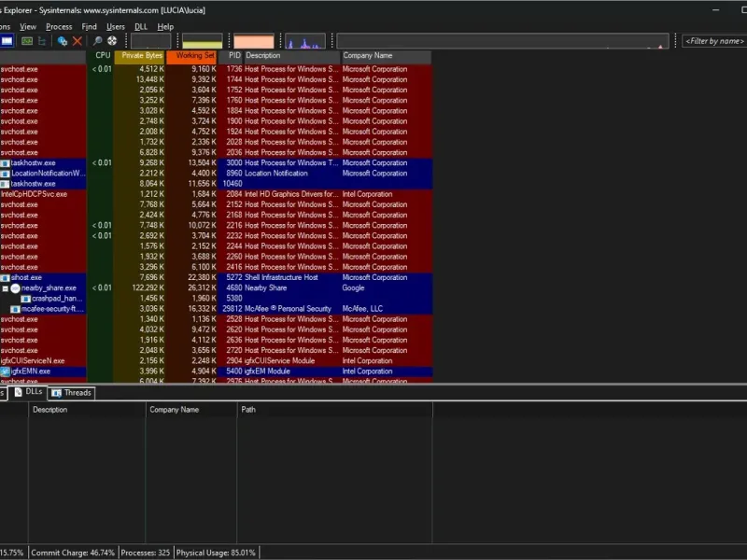This screenshot has width=747, height=560.
Task: Click the nearby_share.exe round icon
Action: 15,288
